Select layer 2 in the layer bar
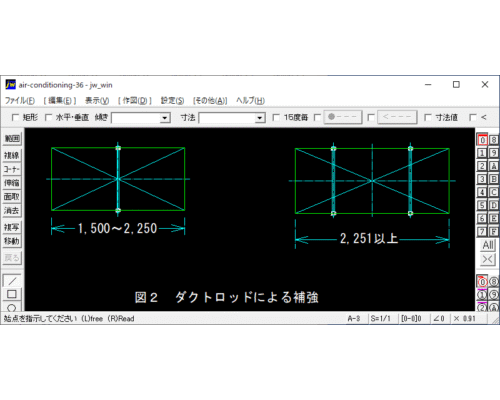The image size is (500, 400). click(482, 166)
